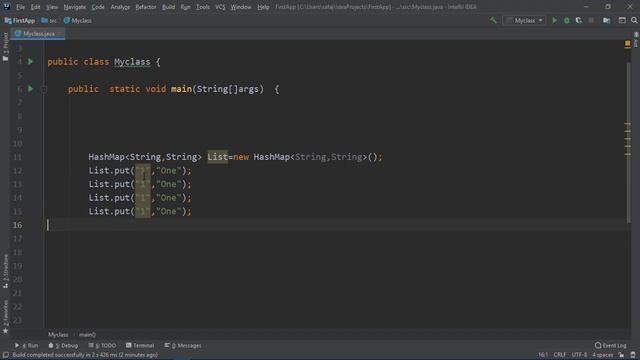The image size is (640, 360).
Task: Select the Myclass.java editor tab
Action: click(x=38, y=34)
